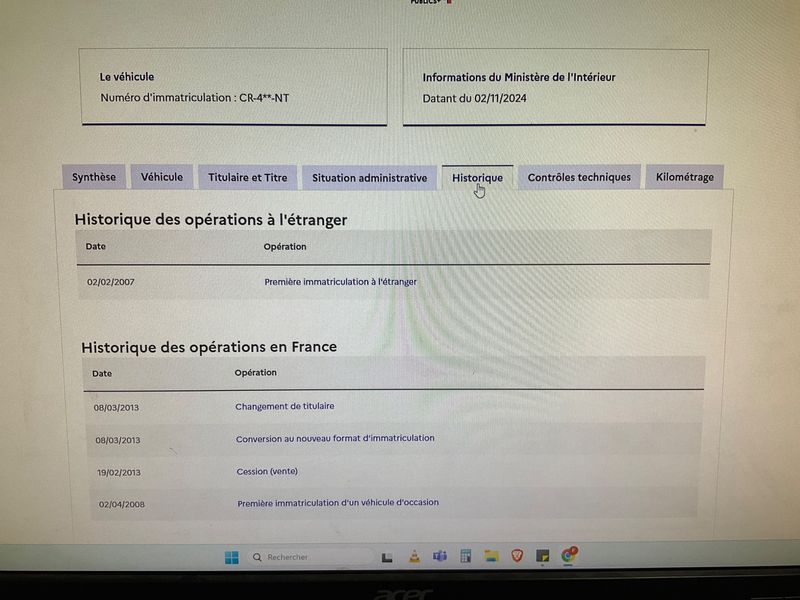
Task: Open File Explorer from the taskbar
Action: (491, 556)
